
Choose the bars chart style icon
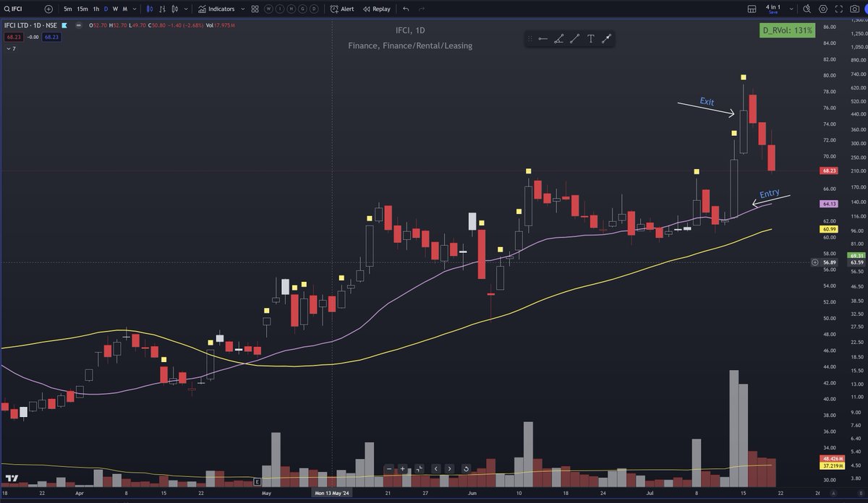(x=162, y=9)
